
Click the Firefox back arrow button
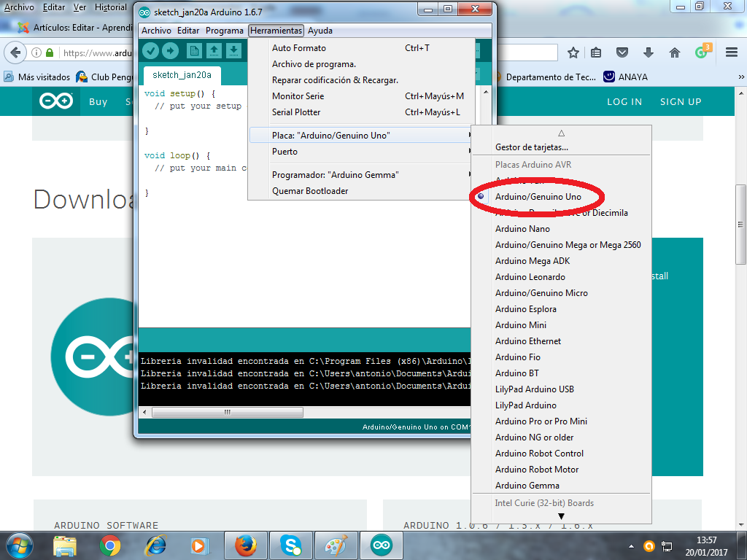coord(15,52)
